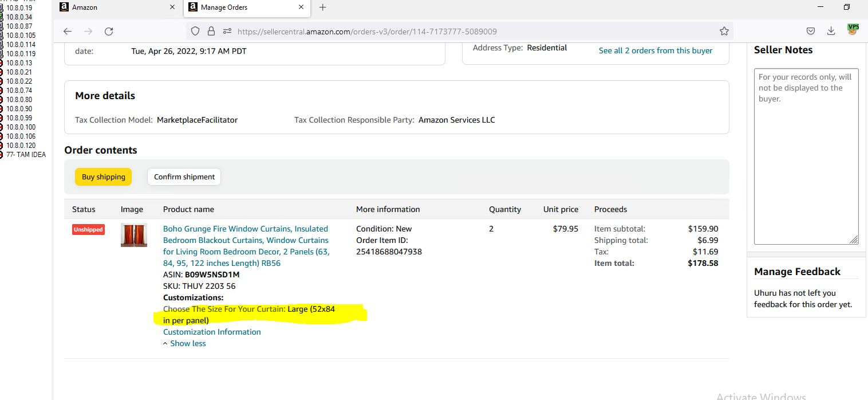Select the 77- TAM IDEA entry
Image resolution: width=868 pixels, height=400 pixels.
click(x=26, y=155)
